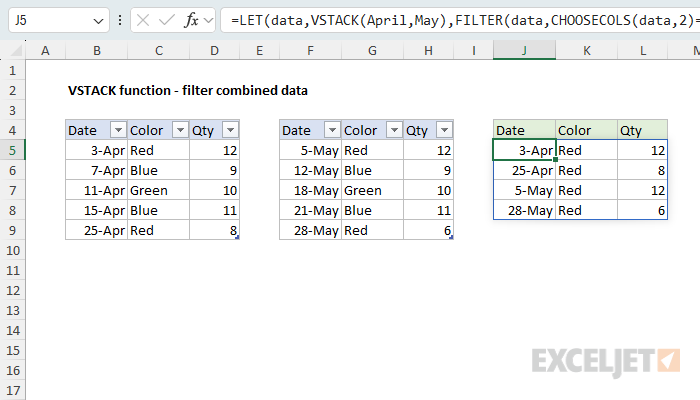The width and height of the screenshot is (700, 400).
Task: Click April table resize handle at bottom-right
Action: 238,238
